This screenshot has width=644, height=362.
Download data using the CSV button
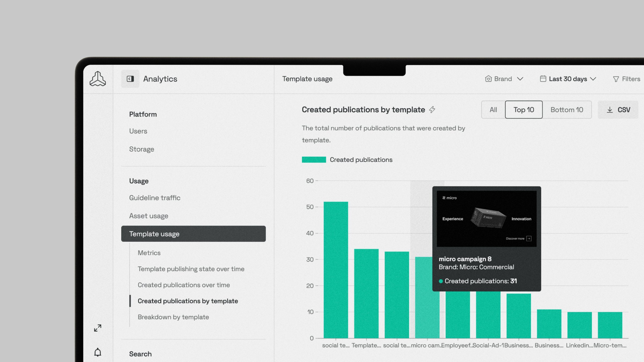click(x=618, y=109)
